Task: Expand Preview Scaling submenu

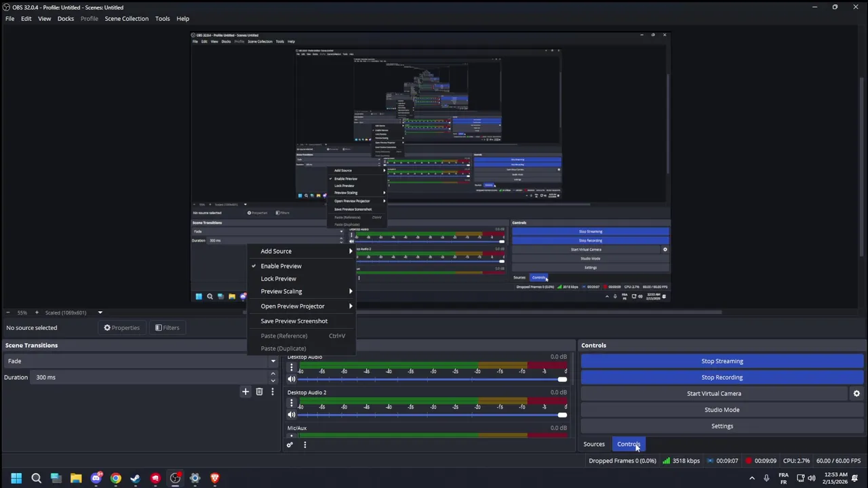Action: pyautogui.click(x=302, y=291)
